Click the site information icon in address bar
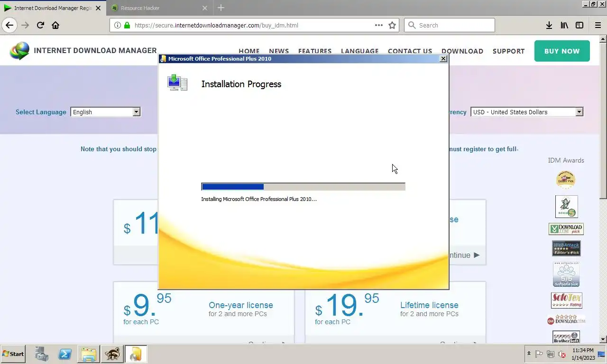The width and height of the screenshot is (607, 364). [117, 25]
